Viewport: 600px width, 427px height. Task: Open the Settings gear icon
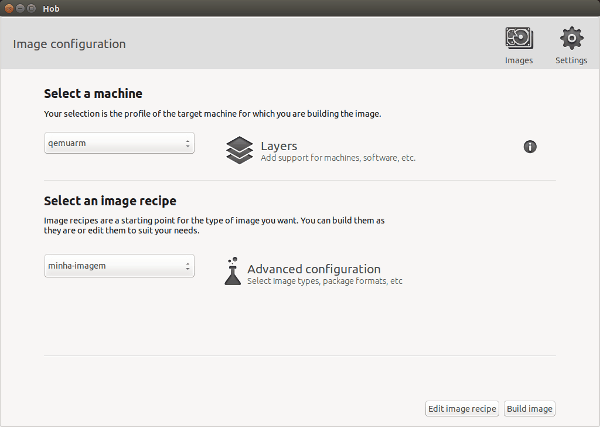pos(571,39)
